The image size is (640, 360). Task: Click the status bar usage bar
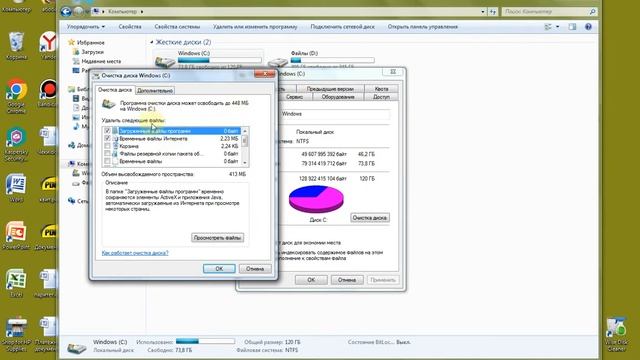tap(205, 341)
